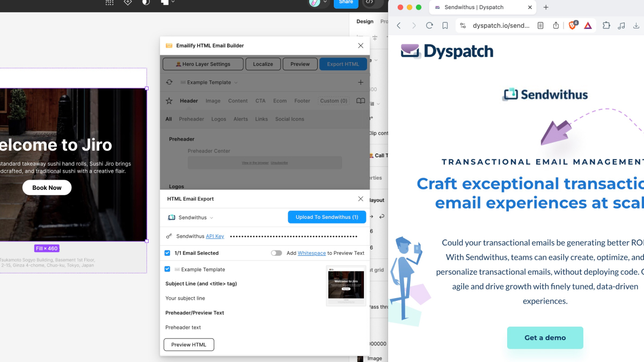Screen dimensions: 644x362
Task: Expand the Example Template dropdown in builder
Action: tap(209, 83)
